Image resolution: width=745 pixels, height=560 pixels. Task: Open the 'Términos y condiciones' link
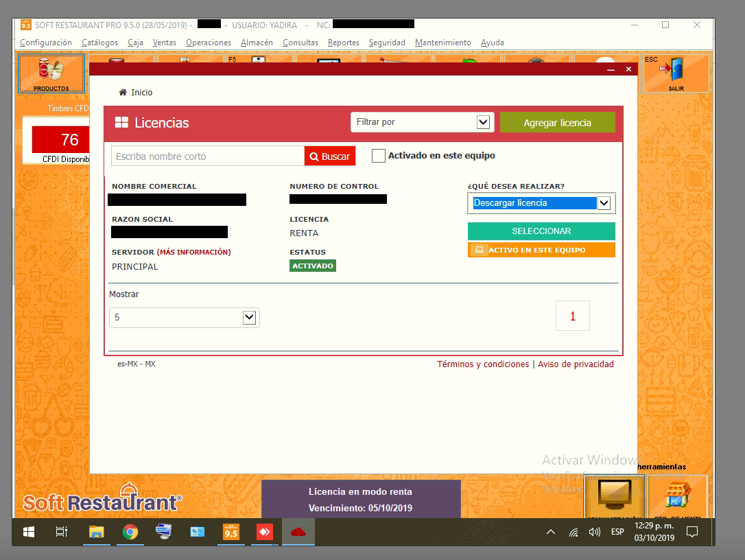coord(483,364)
